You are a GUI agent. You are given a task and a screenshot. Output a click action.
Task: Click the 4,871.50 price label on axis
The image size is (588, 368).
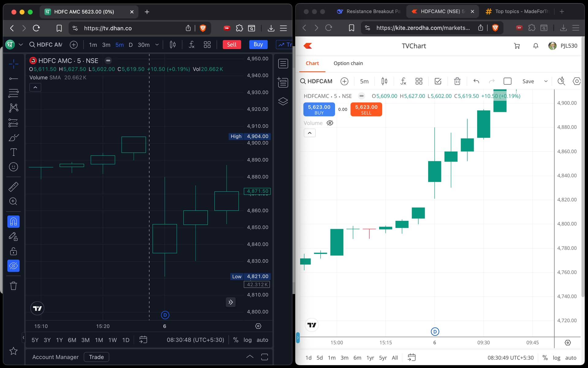257,191
